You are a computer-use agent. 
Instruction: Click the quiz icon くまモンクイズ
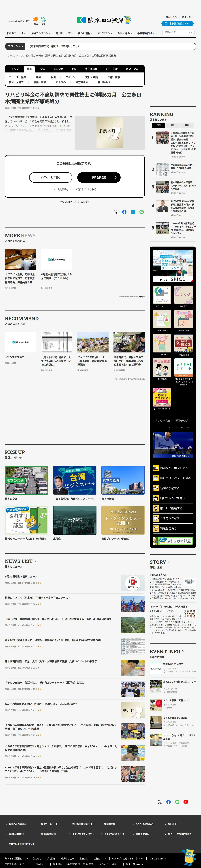click(x=156, y=519)
